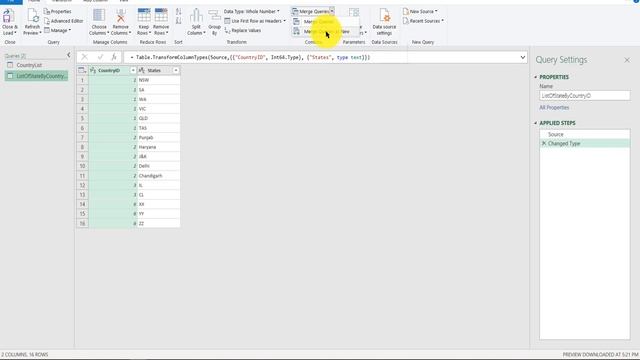Open the New Source dropdown
This screenshot has height=360, width=640.
[x=420, y=11]
